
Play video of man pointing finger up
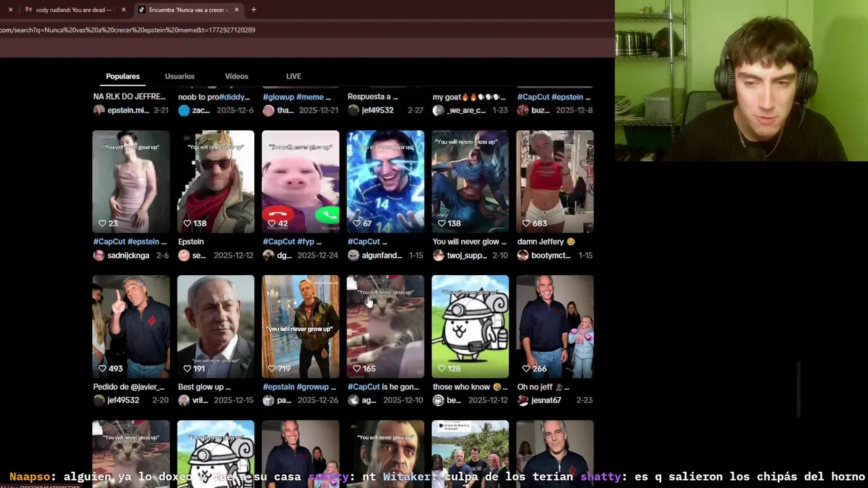131,326
